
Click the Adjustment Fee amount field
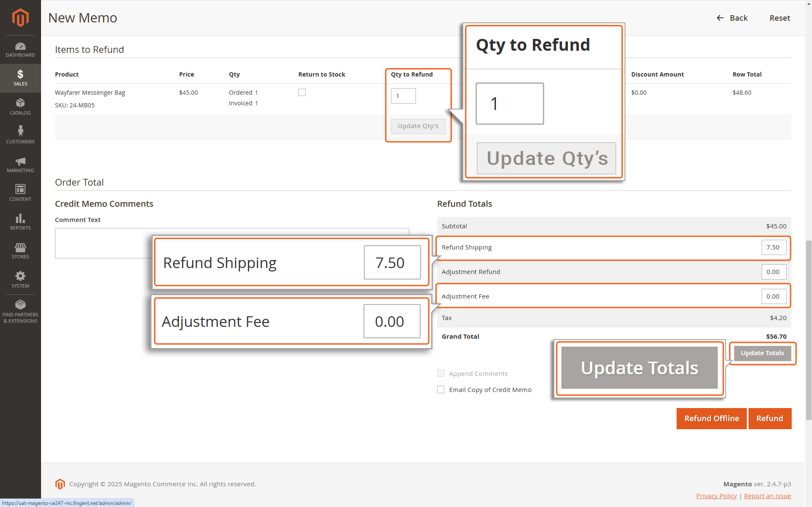point(773,296)
